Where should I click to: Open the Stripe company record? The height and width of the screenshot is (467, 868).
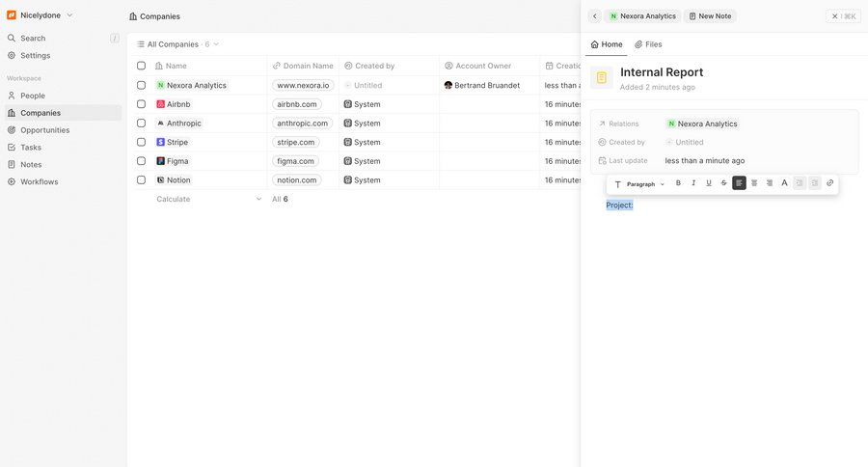point(173,142)
